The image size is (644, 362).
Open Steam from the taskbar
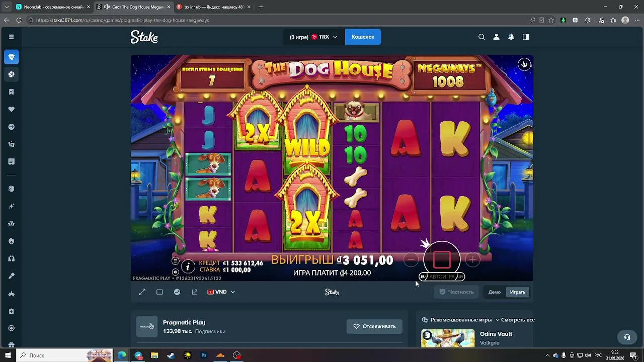click(171, 355)
